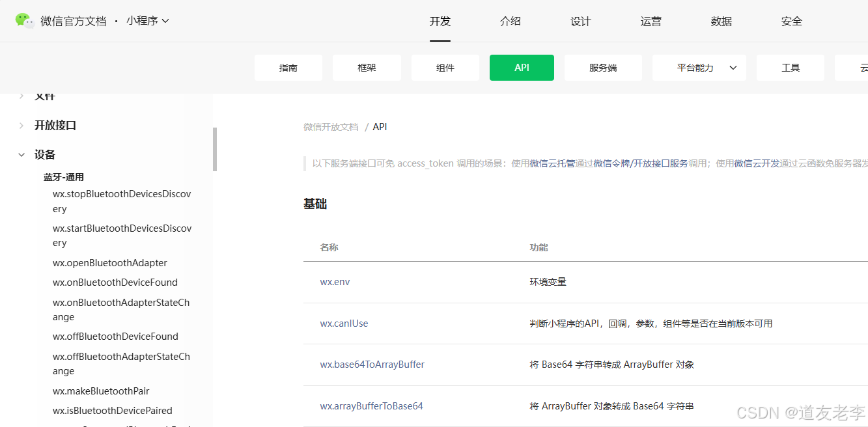Click 将 ArrayBuffer 对象转成 Base64 字符串 cell

point(612,406)
